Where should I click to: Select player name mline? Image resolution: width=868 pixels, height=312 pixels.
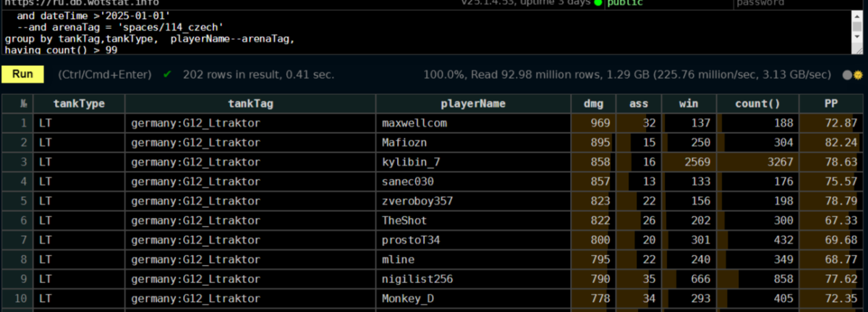(398, 260)
